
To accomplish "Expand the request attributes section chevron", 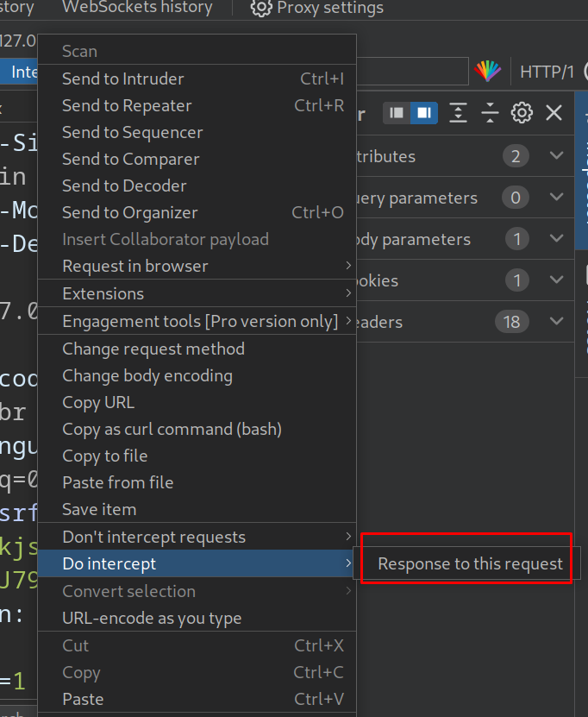I will pyautogui.click(x=556, y=155).
